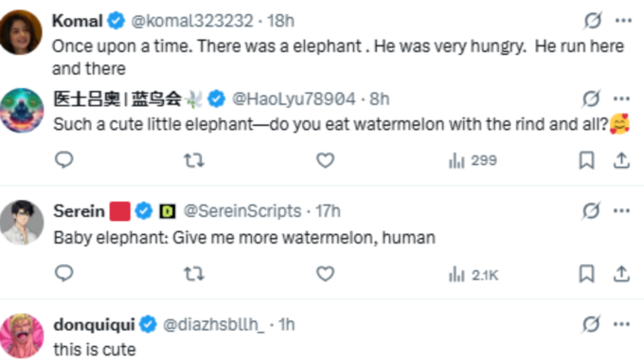644x363 pixels.
Task: Open the @SereinScripts profile link
Action: pyautogui.click(x=242, y=211)
